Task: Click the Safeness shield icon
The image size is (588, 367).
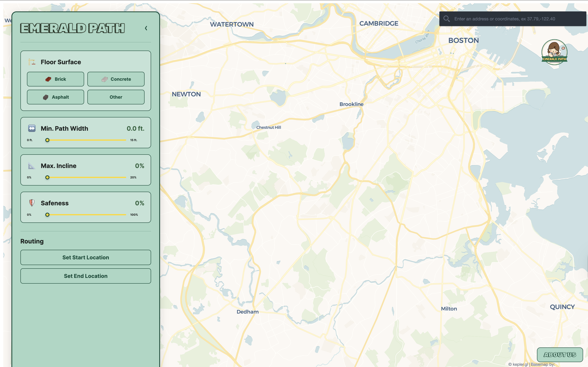Action: pos(32,203)
